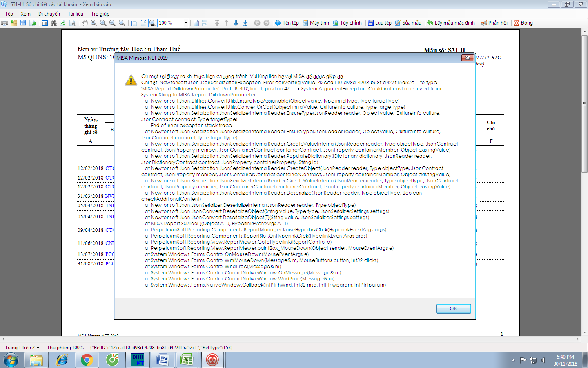Click the Save floppy disk icon
This screenshot has height=368, width=588.
(x=23, y=23)
